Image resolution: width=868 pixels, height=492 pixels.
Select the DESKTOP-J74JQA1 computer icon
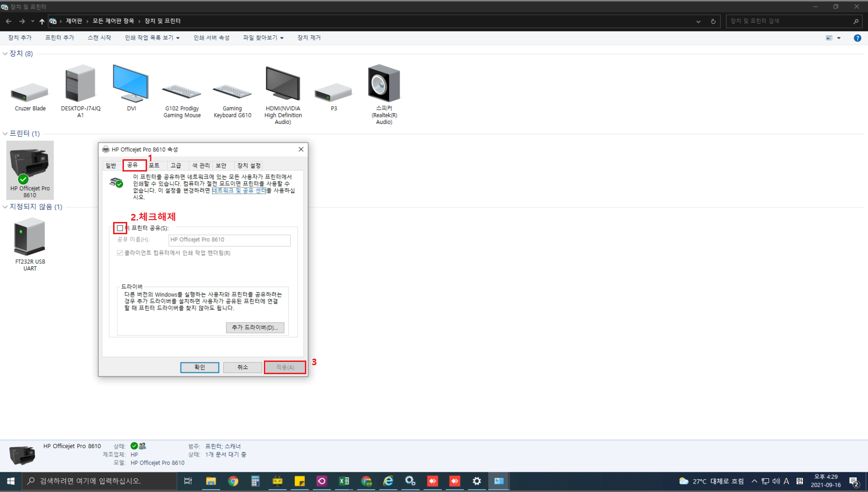point(80,84)
